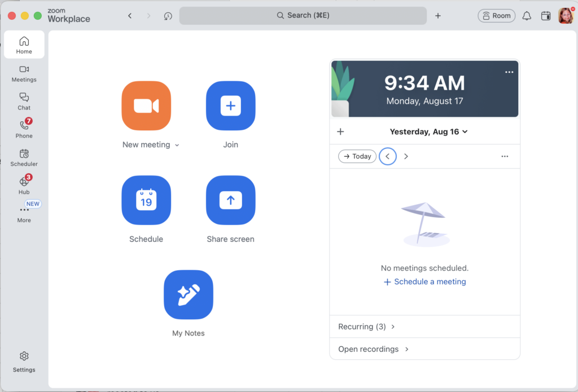Expand the New meeting options arrow
This screenshot has width=578, height=392.
tap(177, 145)
